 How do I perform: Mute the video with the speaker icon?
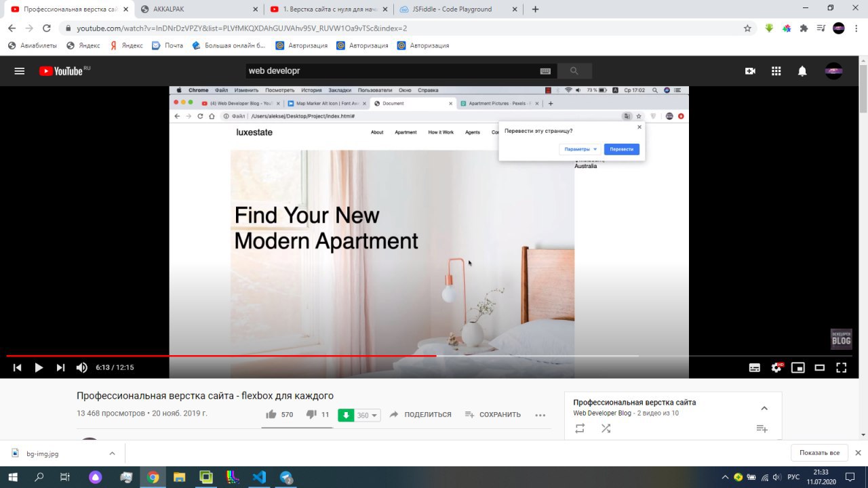[82, 367]
